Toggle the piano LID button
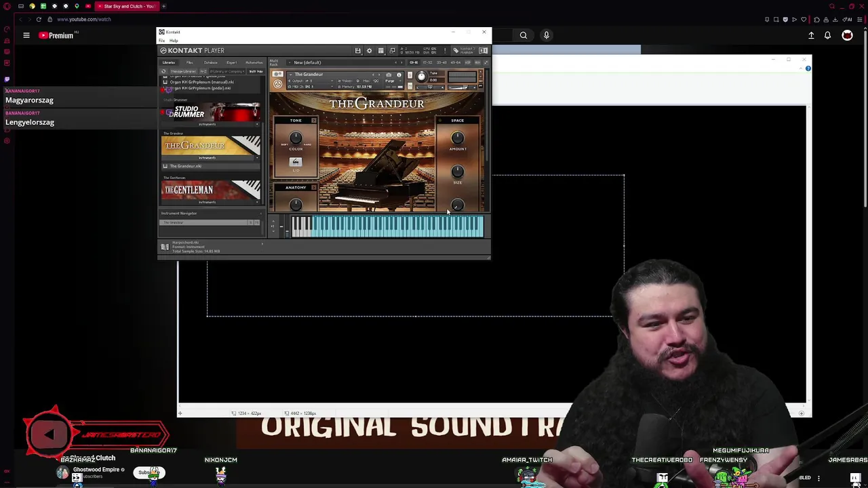 click(x=296, y=162)
